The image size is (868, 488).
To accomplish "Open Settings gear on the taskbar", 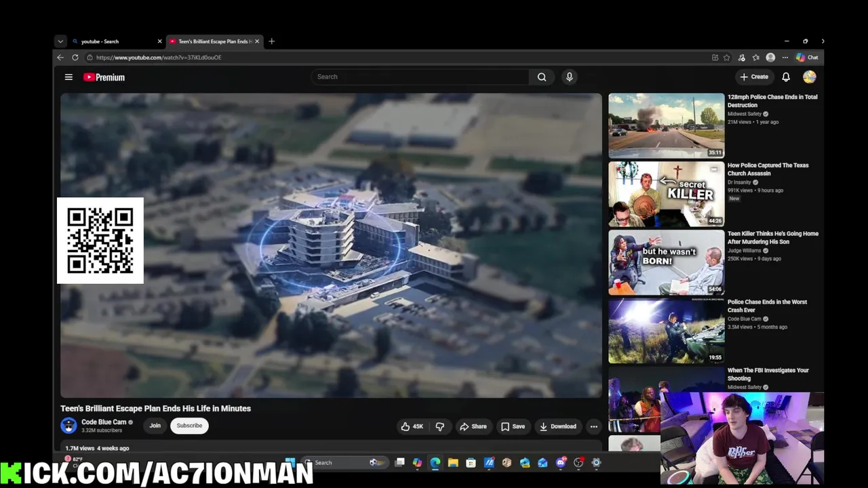I will pos(596,463).
